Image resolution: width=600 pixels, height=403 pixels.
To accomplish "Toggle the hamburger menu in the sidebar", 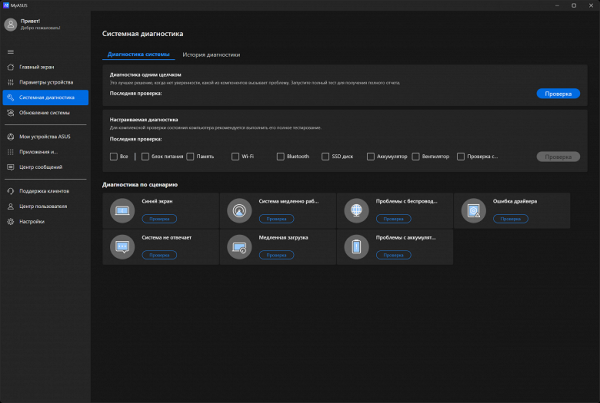I will pyautogui.click(x=10, y=51).
